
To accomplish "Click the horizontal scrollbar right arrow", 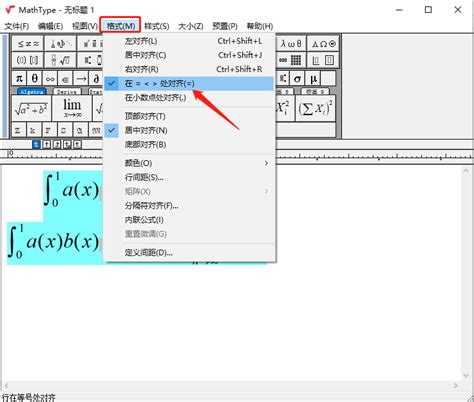I will coord(456,386).
